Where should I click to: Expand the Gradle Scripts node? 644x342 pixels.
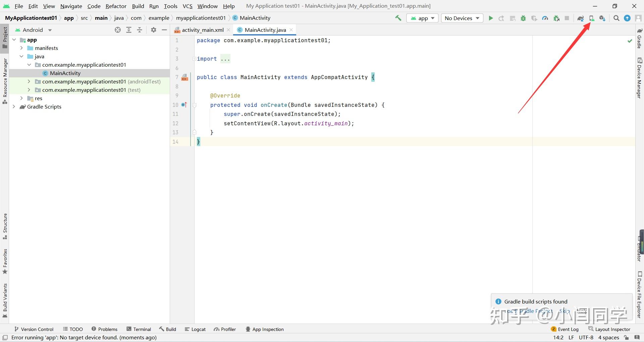14,107
